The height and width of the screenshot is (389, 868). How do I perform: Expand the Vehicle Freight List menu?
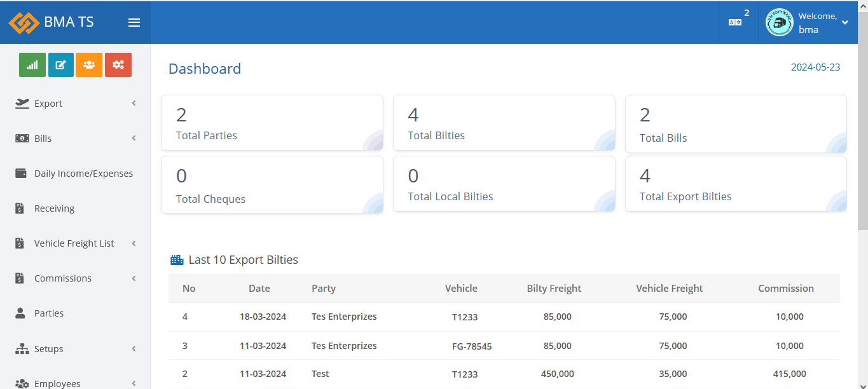75,243
